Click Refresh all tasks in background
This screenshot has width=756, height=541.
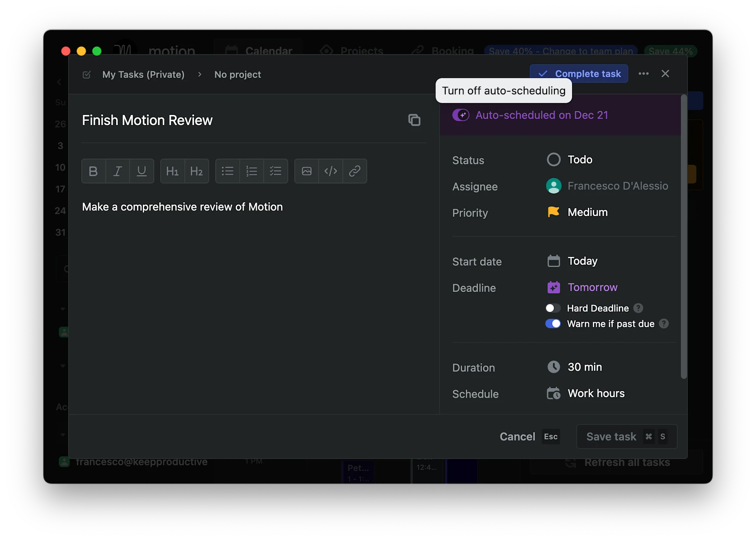(617, 462)
